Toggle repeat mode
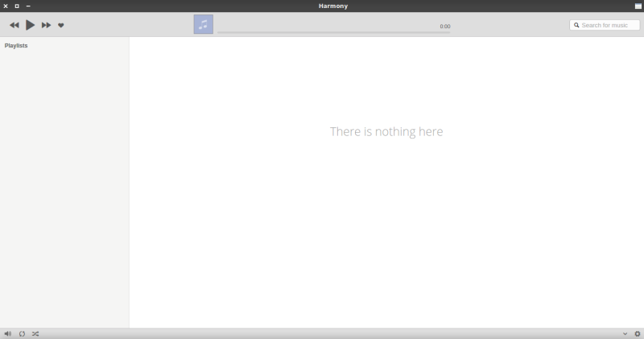Image resolution: width=644 pixels, height=339 pixels. point(23,333)
